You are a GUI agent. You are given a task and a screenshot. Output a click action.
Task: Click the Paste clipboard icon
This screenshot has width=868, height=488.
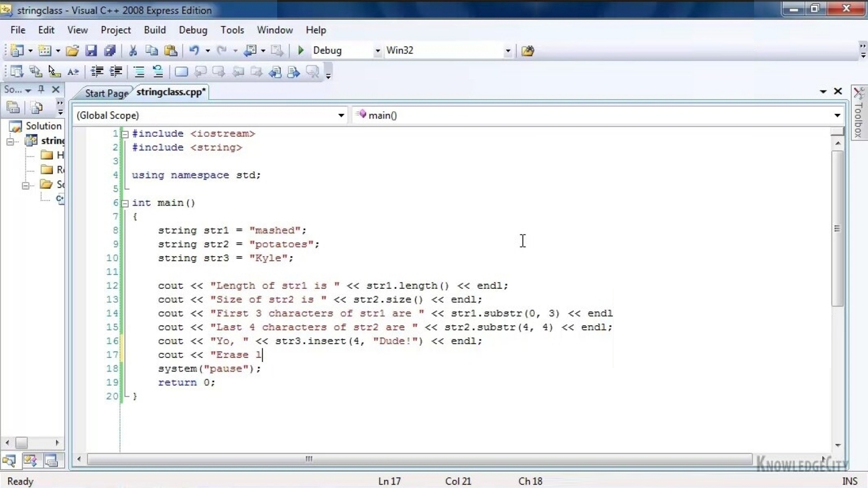point(171,51)
